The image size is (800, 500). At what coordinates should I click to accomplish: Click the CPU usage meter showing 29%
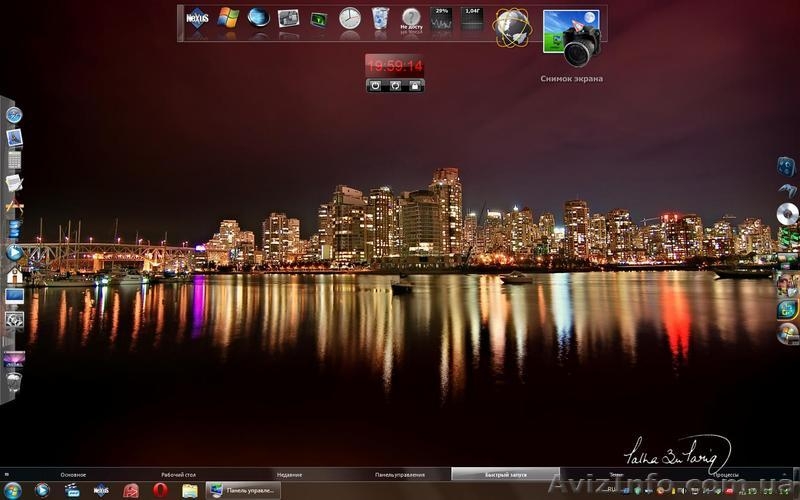(x=441, y=18)
